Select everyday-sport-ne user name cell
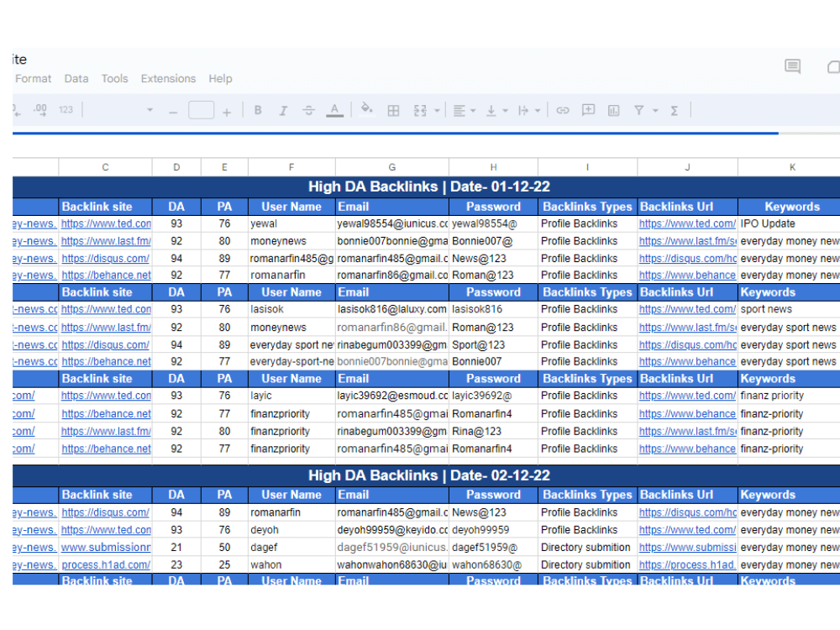The width and height of the screenshot is (840, 630). click(x=291, y=361)
